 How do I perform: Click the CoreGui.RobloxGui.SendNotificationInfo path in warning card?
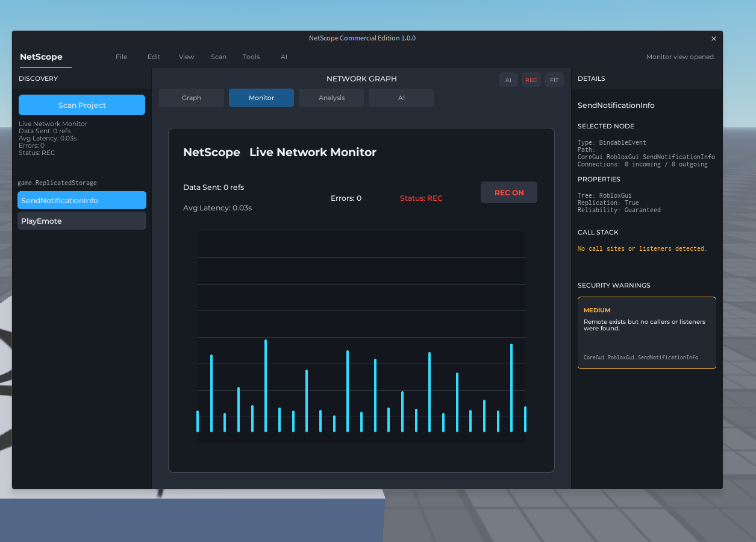(x=641, y=358)
